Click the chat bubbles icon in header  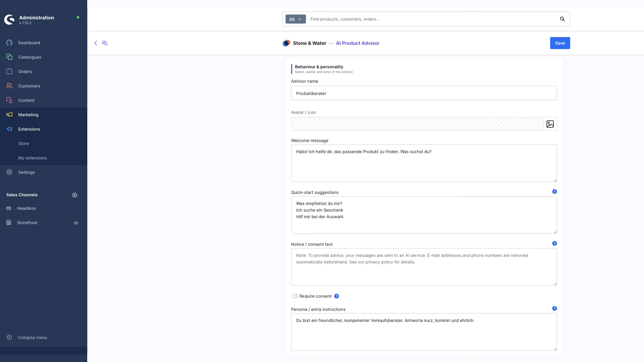pos(105,43)
